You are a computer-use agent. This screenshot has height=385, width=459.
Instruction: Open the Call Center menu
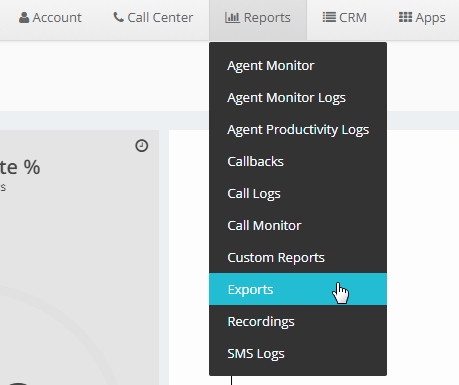coord(153,18)
